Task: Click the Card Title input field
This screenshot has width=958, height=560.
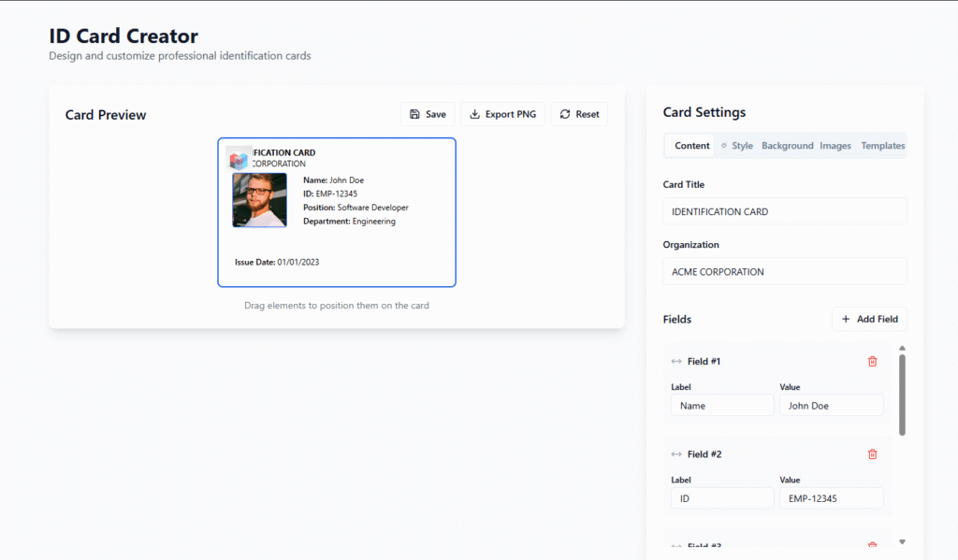Action: click(784, 211)
